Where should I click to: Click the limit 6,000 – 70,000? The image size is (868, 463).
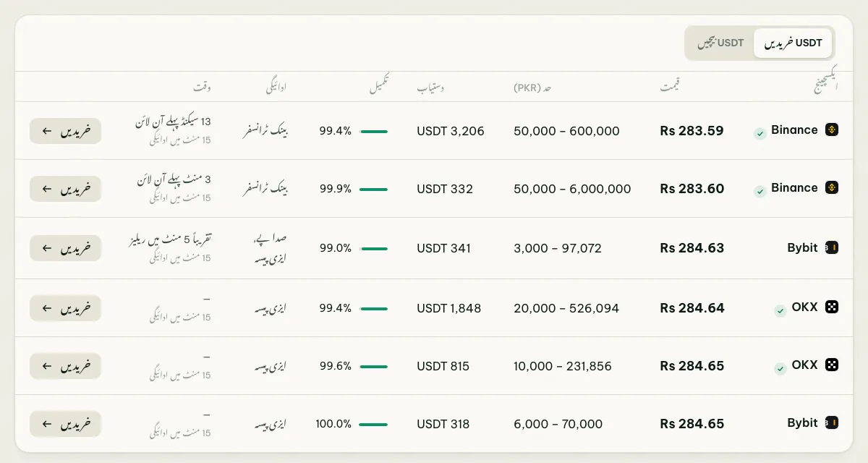pyautogui.click(x=558, y=424)
